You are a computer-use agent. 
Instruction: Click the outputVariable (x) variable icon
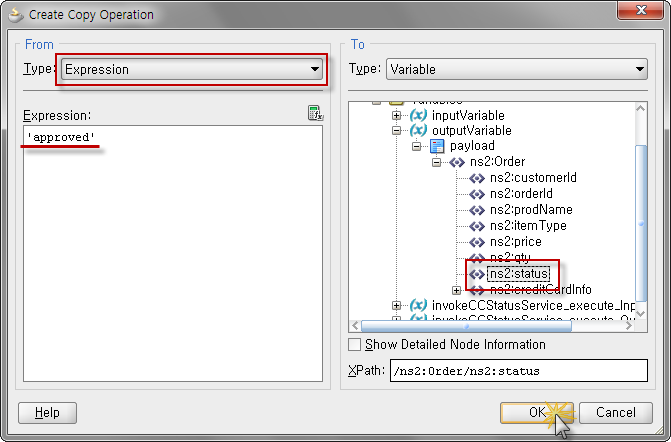click(418, 130)
